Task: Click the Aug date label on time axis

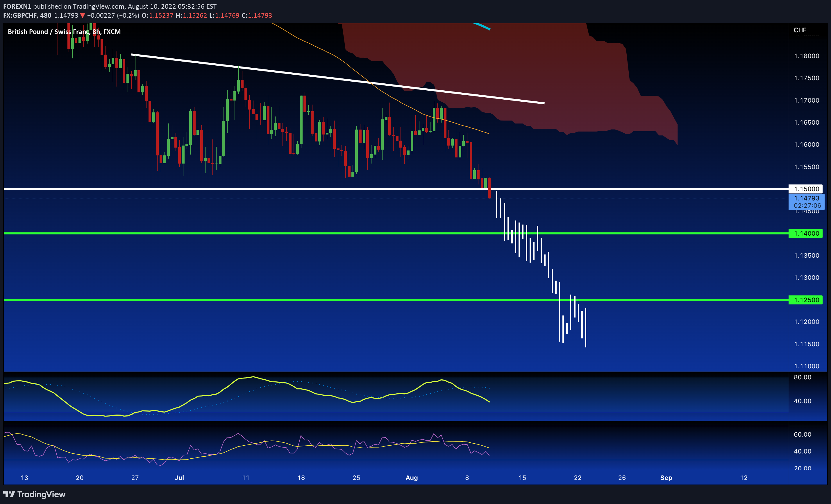Action: 412,478
